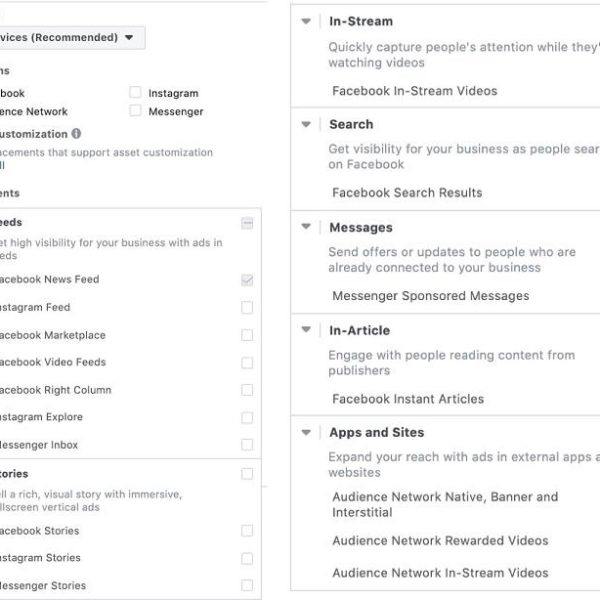
Task: Select Messenger Sponsored Messages placement
Action: pos(430,296)
